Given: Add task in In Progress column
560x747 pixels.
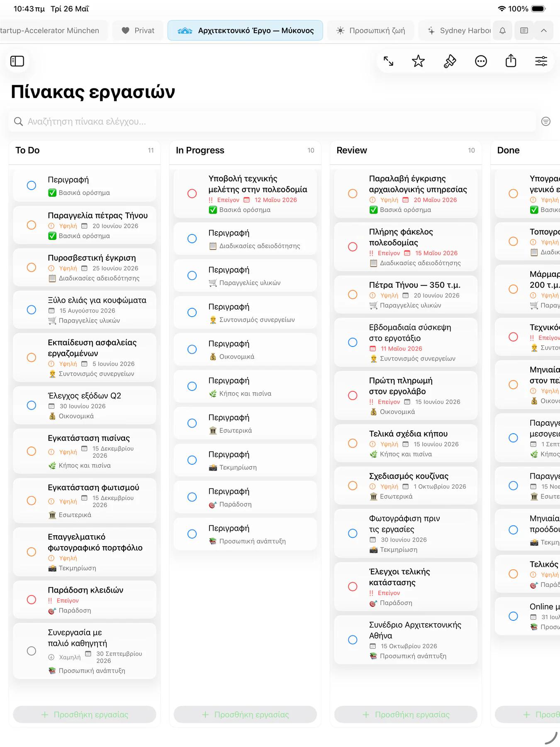Looking at the screenshot, I should pos(245,715).
